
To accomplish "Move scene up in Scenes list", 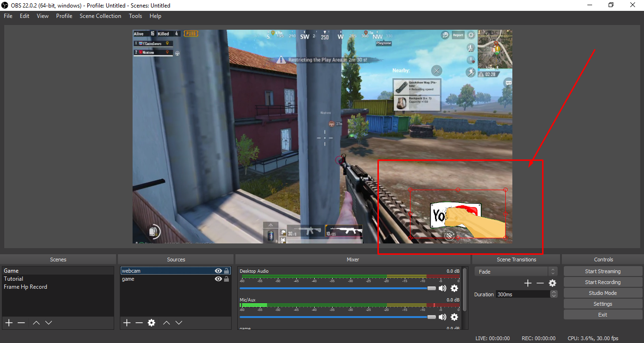I will [x=36, y=323].
